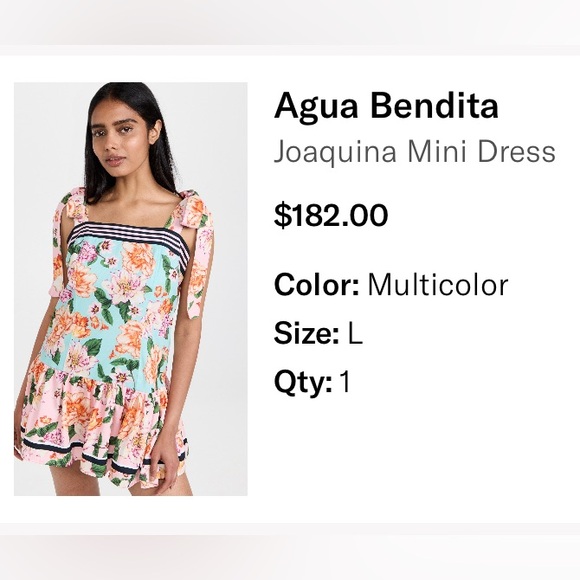The width and height of the screenshot is (580, 580).
Task: Click the Agua Bendita brand name
Action: coord(386,106)
